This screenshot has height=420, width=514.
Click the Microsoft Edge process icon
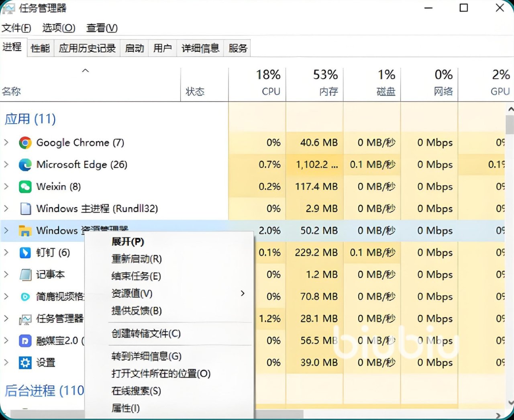click(x=25, y=165)
